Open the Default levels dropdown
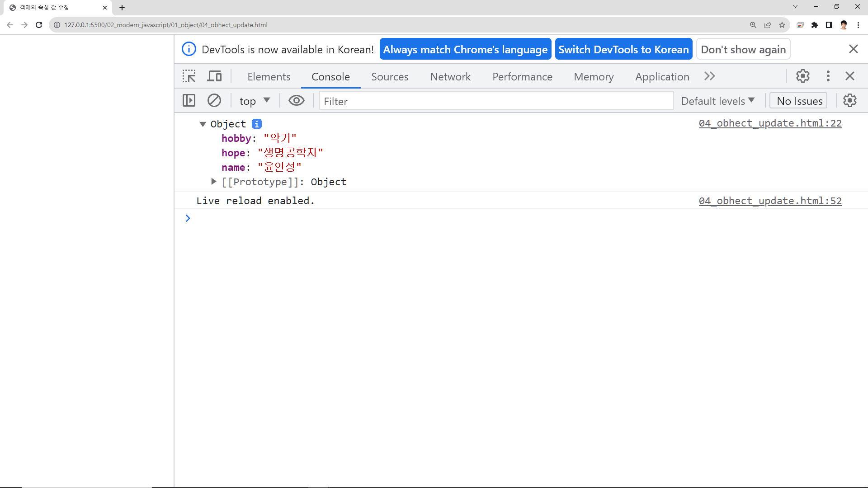 click(x=718, y=101)
